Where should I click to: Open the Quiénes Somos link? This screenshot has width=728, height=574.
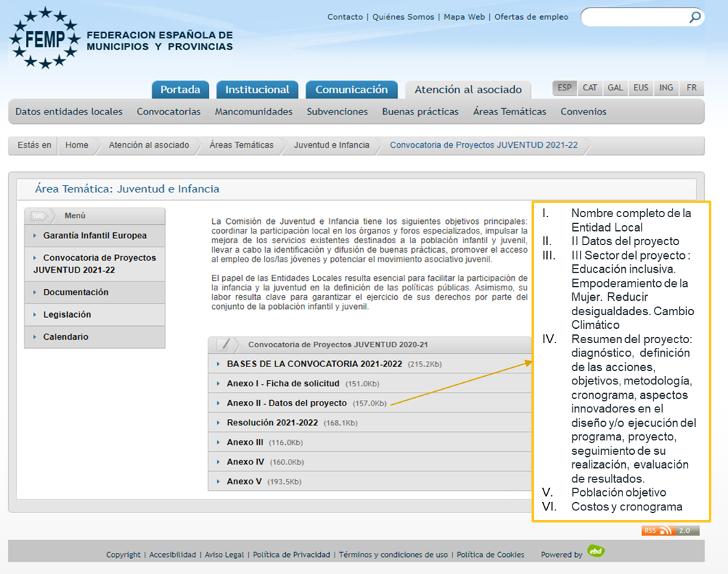tap(403, 16)
